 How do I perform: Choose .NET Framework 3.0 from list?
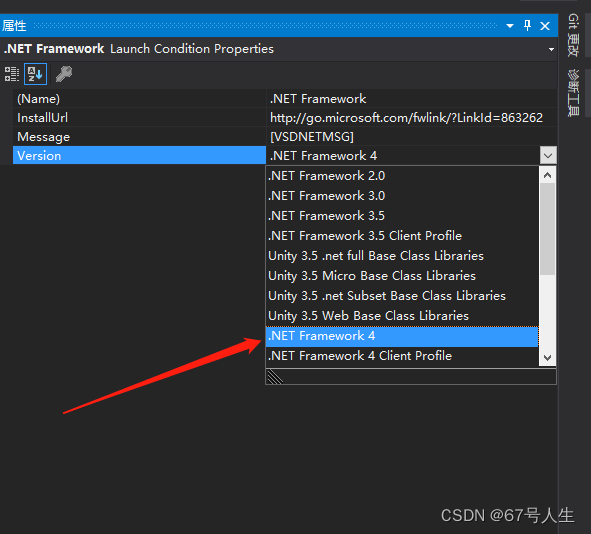pyautogui.click(x=403, y=196)
